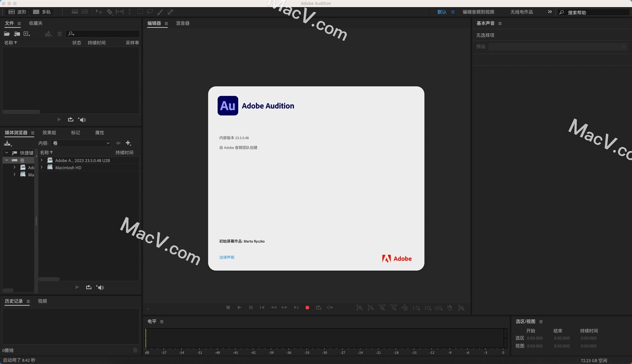Toggle Loop Playback in transport bar
The width and height of the screenshot is (632, 364).
click(x=319, y=307)
